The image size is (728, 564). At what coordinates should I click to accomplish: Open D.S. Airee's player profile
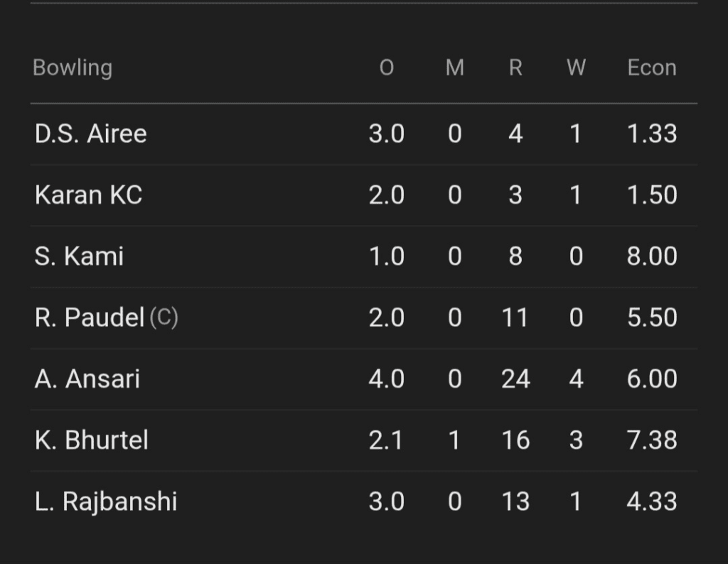tap(90, 134)
